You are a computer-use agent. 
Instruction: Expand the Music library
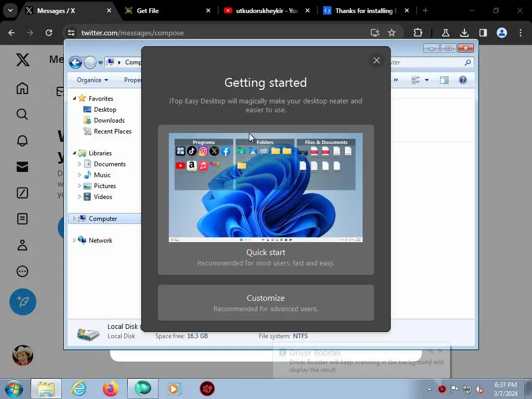coord(79,175)
